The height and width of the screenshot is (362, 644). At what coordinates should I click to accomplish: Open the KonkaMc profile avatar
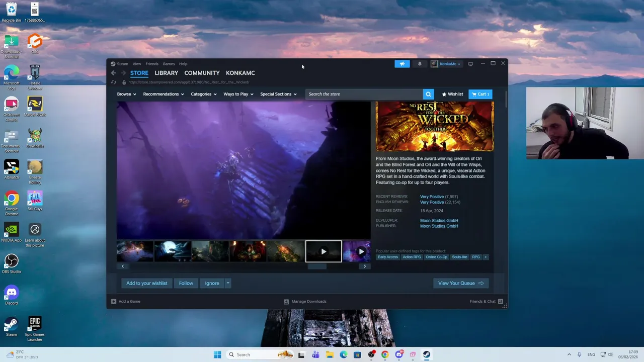434,64
